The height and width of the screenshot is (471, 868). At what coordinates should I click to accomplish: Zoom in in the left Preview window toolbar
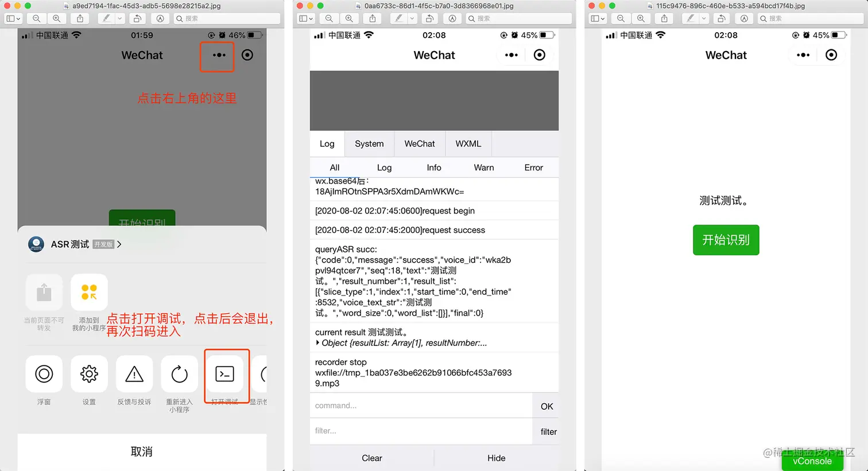coord(56,18)
